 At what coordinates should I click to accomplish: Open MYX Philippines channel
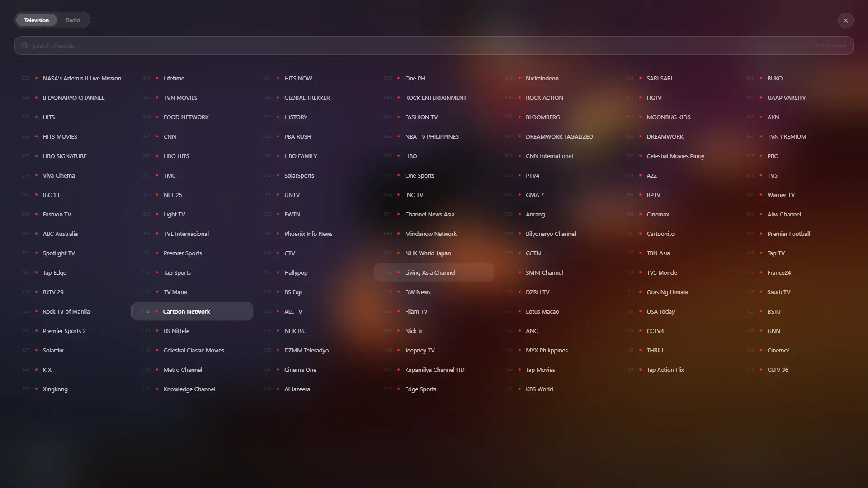point(554,350)
